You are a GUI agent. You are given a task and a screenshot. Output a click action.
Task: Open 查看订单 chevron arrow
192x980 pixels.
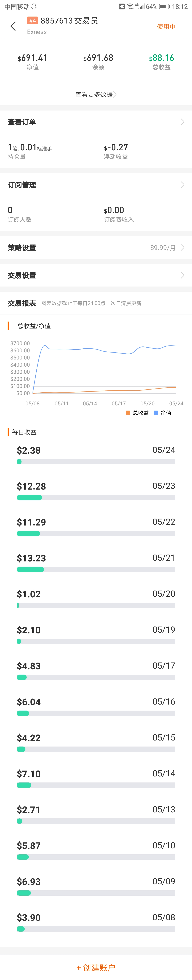pyautogui.click(x=183, y=122)
